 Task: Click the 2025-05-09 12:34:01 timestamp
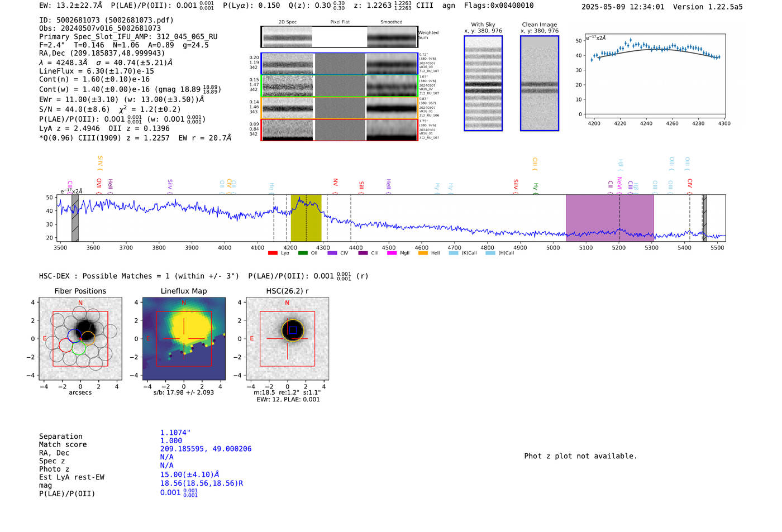[623, 7]
